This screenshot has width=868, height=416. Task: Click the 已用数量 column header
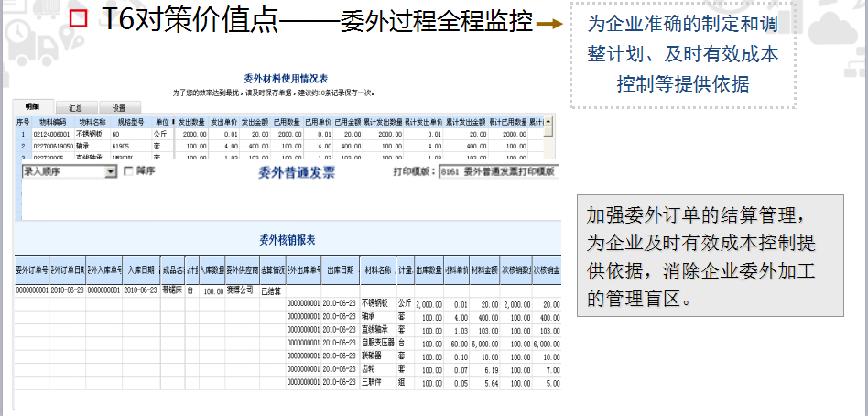click(x=287, y=121)
